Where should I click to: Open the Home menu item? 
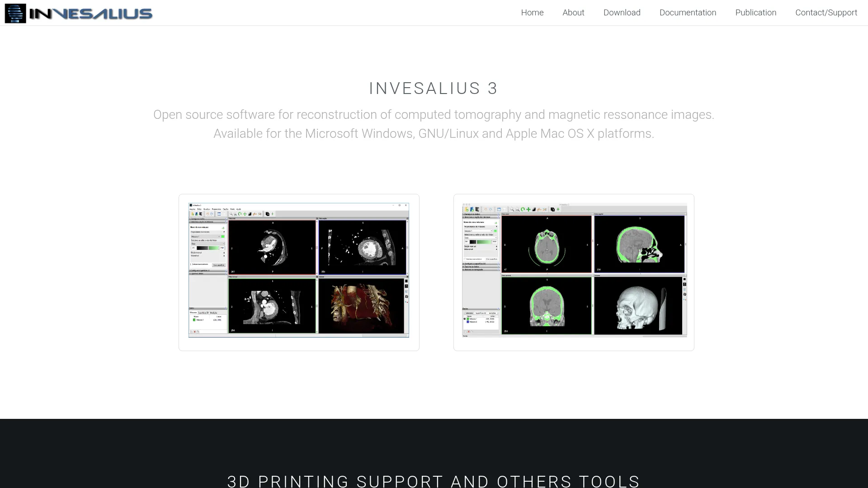532,13
